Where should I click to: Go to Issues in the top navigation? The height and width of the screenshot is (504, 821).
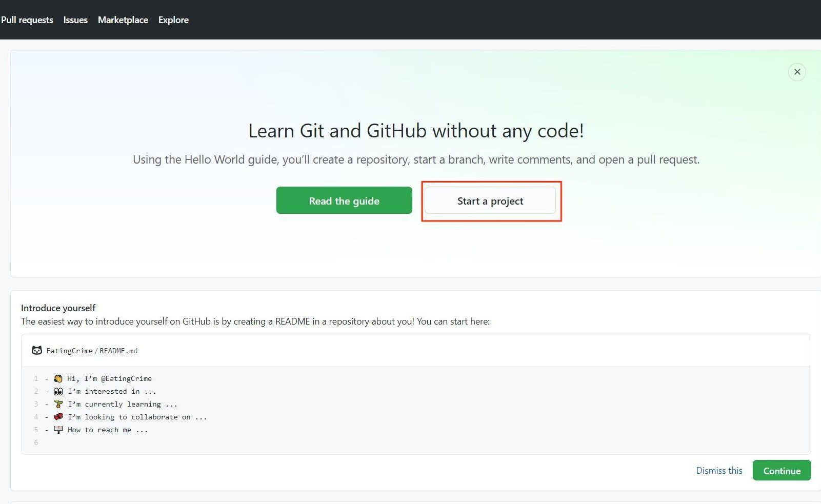click(75, 20)
